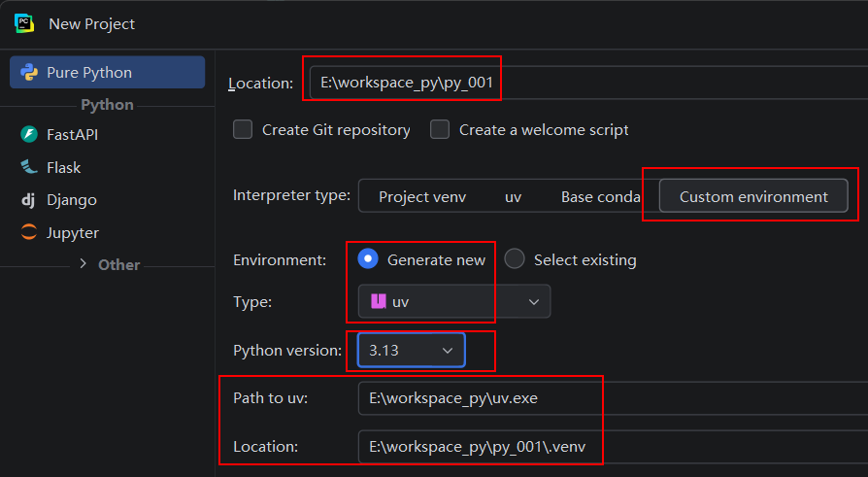Pick the Django project template
Image resolution: width=868 pixels, height=477 pixels.
(72, 200)
